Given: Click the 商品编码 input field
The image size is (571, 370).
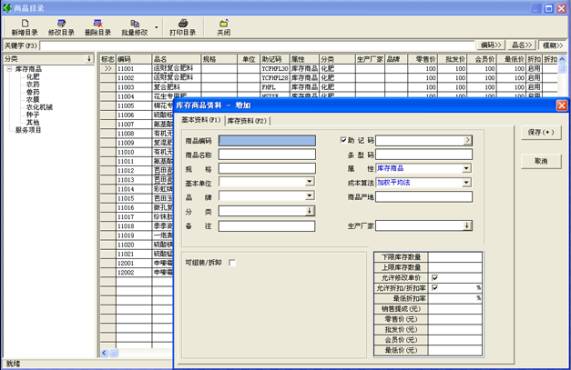Looking at the screenshot, I should [267, 141].
